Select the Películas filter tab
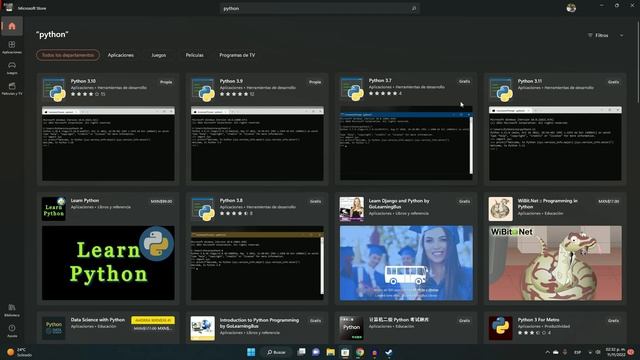Viewport: 640px width, 360px height. click(195, 55)
